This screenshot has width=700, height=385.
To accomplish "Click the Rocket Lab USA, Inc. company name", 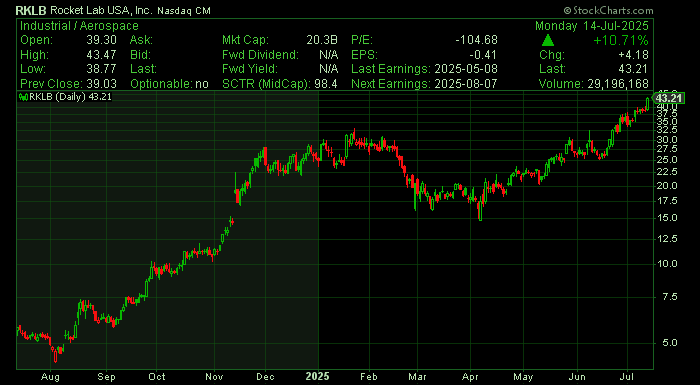I will click(x=101, y=10).
